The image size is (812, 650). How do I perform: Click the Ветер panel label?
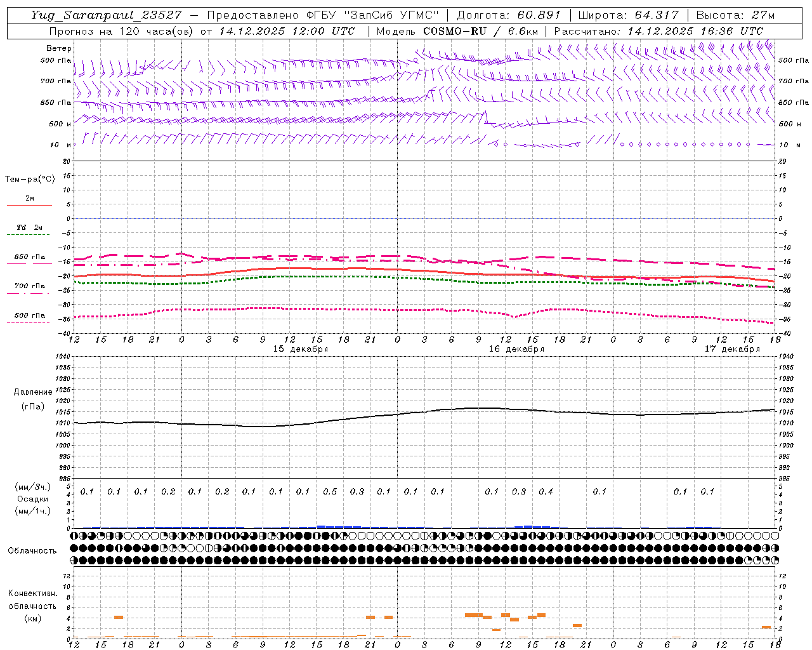[x=58, y=48]
